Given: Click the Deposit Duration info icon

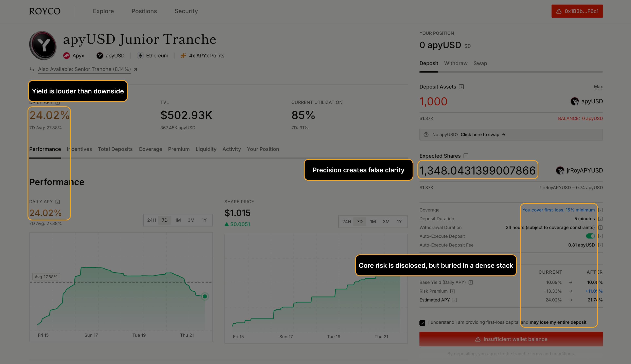Looking at the screenshot, I should click(600, 219).
